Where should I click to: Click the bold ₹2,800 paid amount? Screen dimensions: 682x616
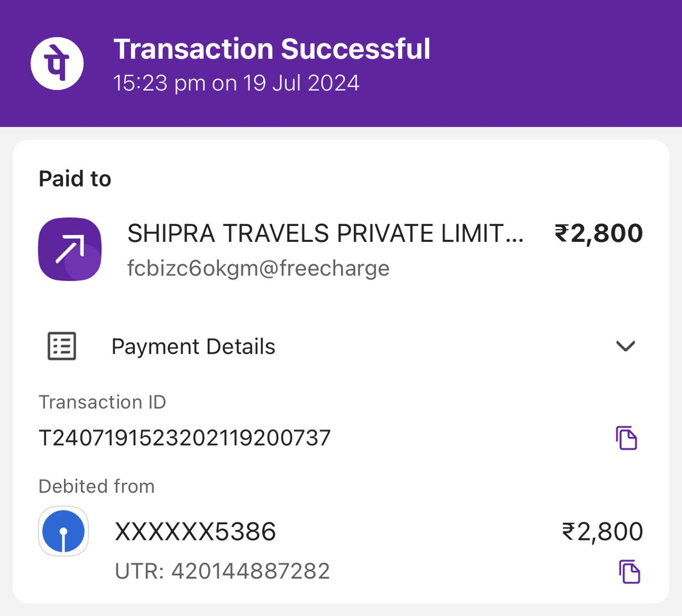pos(599,233)
